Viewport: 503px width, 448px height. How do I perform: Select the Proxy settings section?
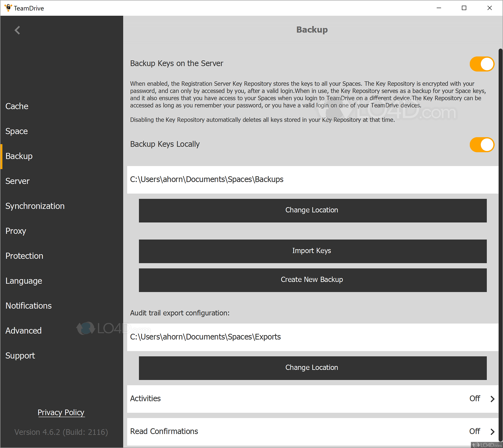coord(16,231)
